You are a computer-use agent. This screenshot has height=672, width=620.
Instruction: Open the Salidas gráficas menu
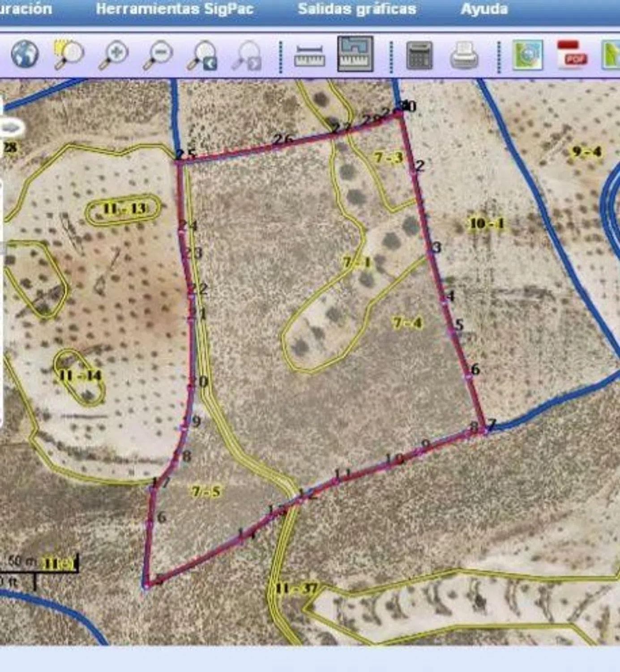(x=357, y=9)
